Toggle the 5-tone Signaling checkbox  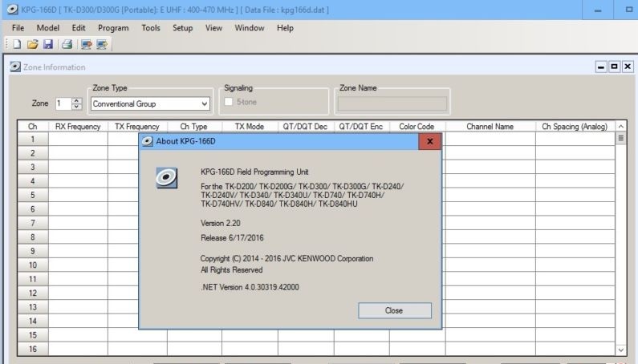[x=230, y=103]
